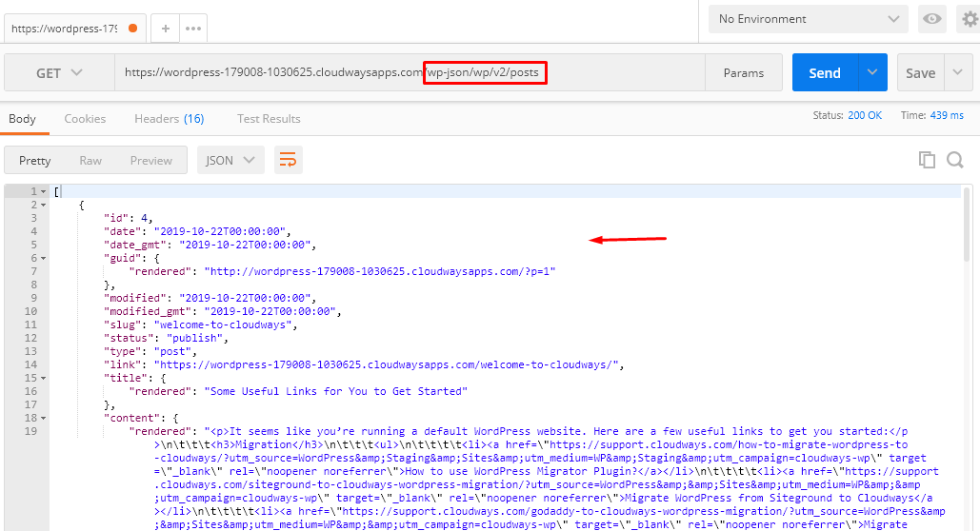Viewport: 980px width, 531px height.
Task: Open Save button dropdown arrow
Action: tap(957, 72)
